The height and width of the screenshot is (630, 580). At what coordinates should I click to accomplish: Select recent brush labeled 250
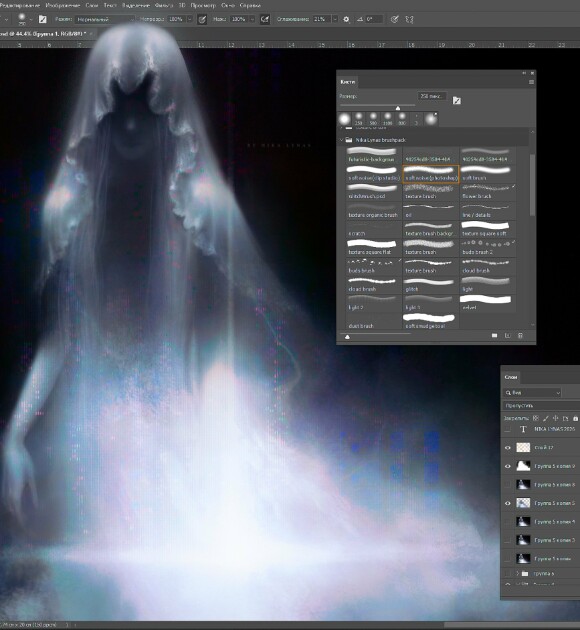[x=359, y=119]
